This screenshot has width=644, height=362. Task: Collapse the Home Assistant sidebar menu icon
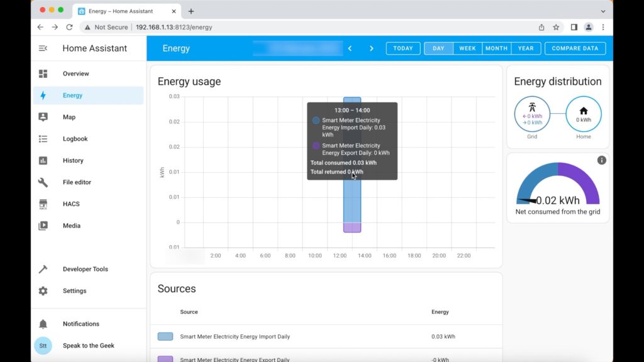click(43, 48)
